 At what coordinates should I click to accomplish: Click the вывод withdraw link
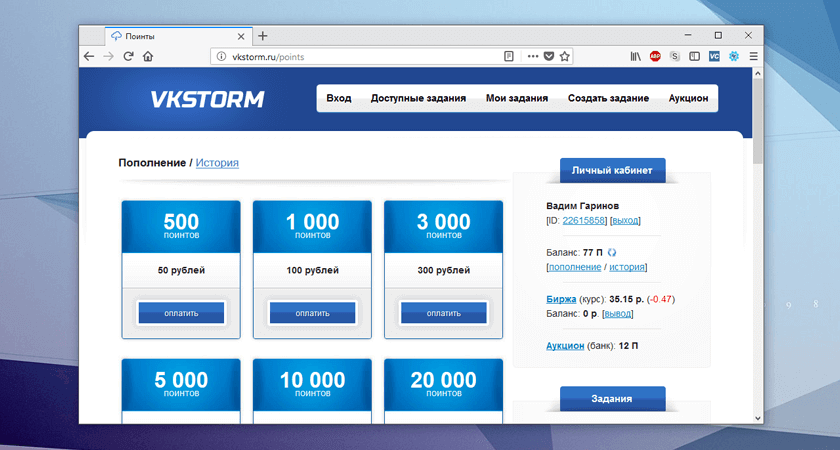pyautogui.click(x=618, y=313)
